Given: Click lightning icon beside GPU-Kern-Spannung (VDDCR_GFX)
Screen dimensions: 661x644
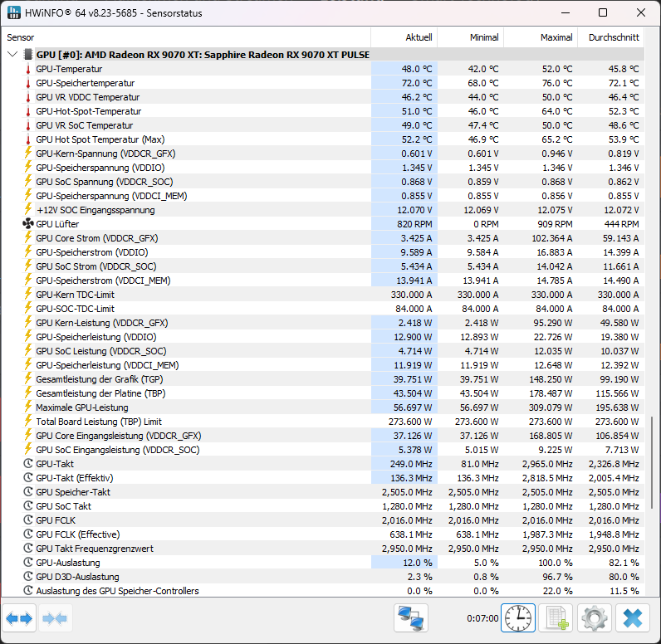Looking at the screenshot, I should [x=28, y=153].
